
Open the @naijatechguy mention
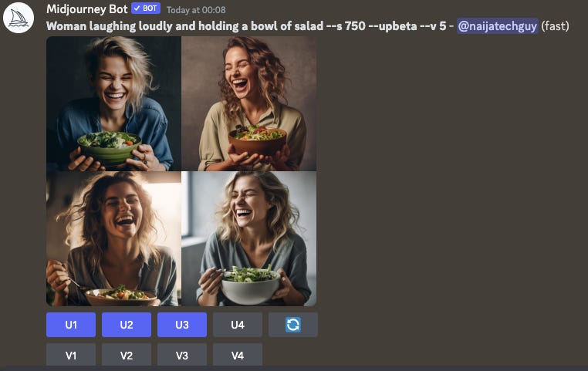[x=497, y=26]
